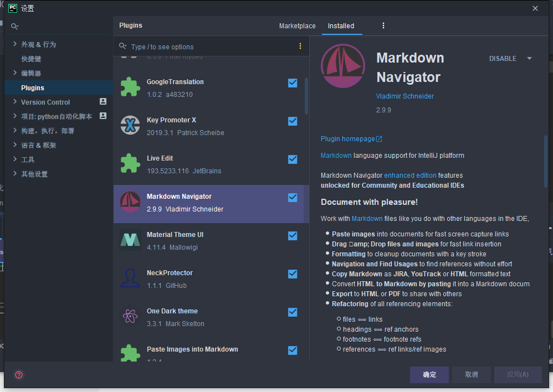Click the help question mark icon
Image resolution: width=553 pixels, height=392 pixels.
[19, 375]
